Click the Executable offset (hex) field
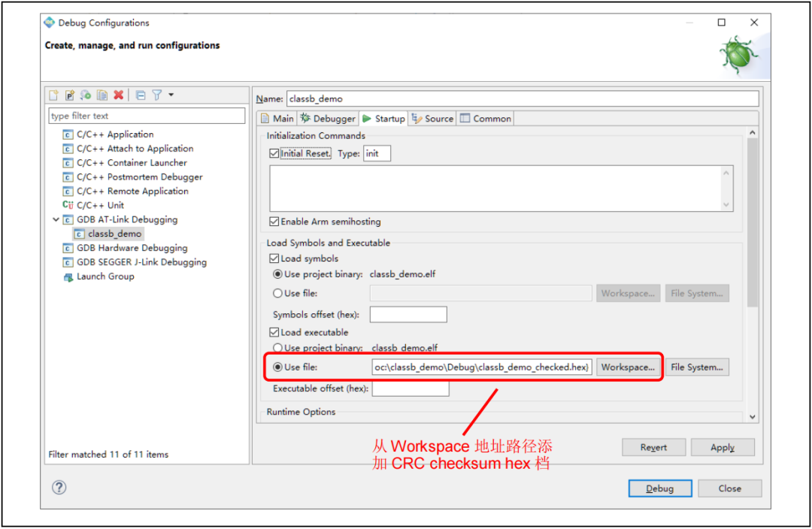This screenshot has width=812, height=529. (411, 388)
